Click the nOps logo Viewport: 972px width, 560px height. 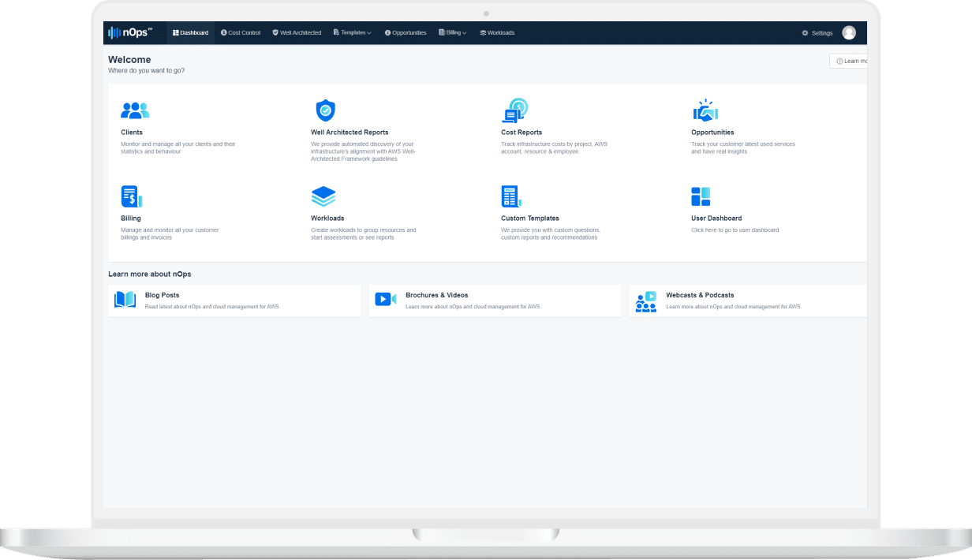tap(130, 32)
